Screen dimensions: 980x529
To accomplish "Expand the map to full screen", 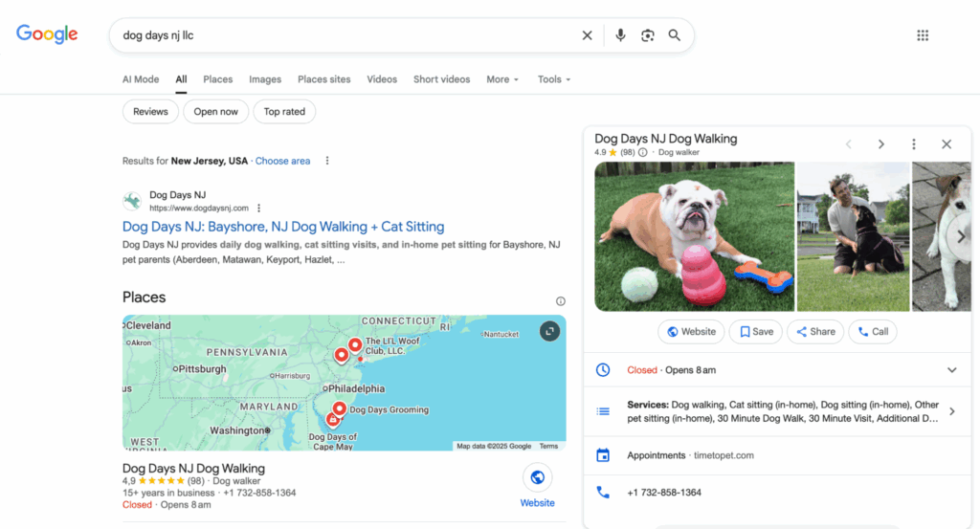I will pyautogui.click(x=549, y=331).
